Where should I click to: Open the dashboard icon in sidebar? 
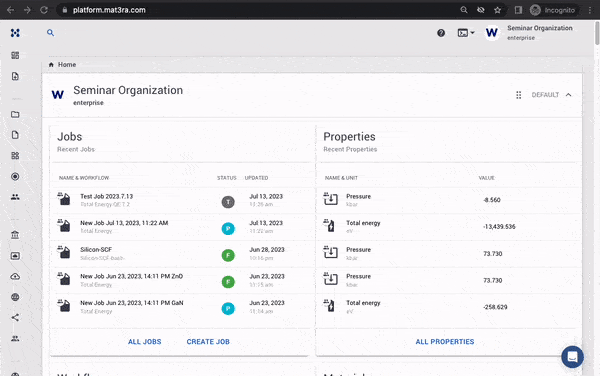[15, 55]
